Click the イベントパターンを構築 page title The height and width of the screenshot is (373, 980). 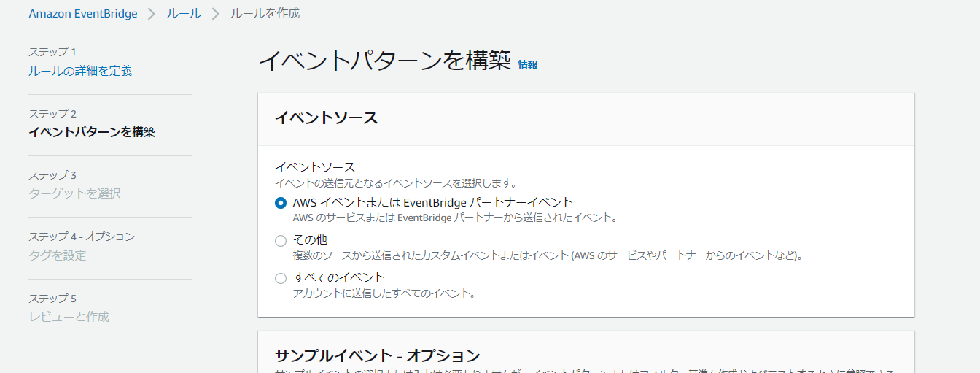(x=385, y=61)
